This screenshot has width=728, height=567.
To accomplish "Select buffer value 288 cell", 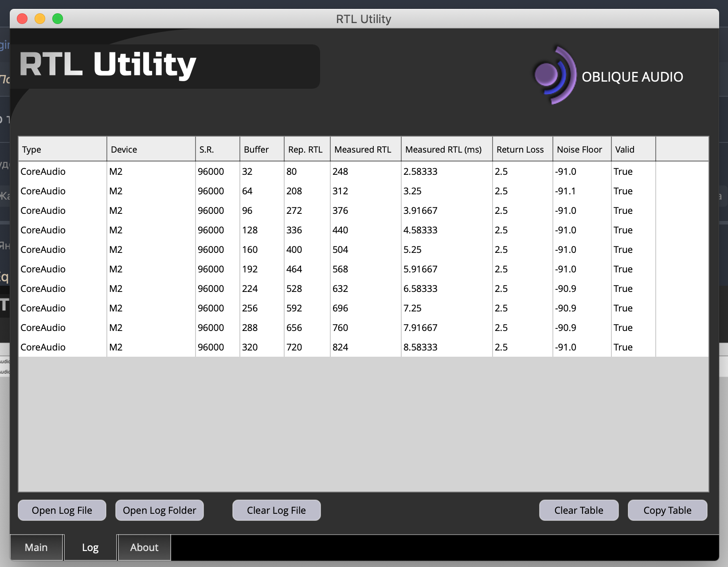I will coord(262,327).
